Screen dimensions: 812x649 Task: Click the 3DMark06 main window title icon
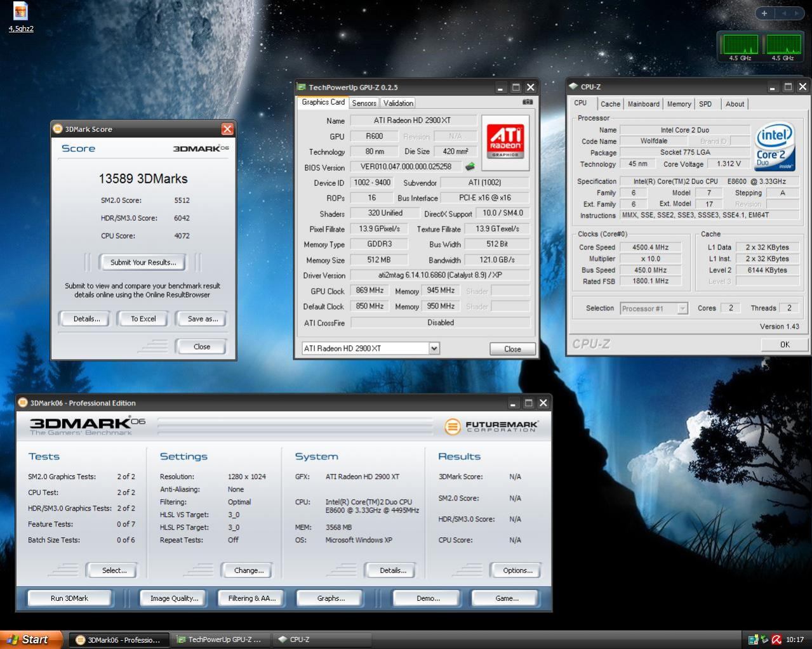point(23,403)
